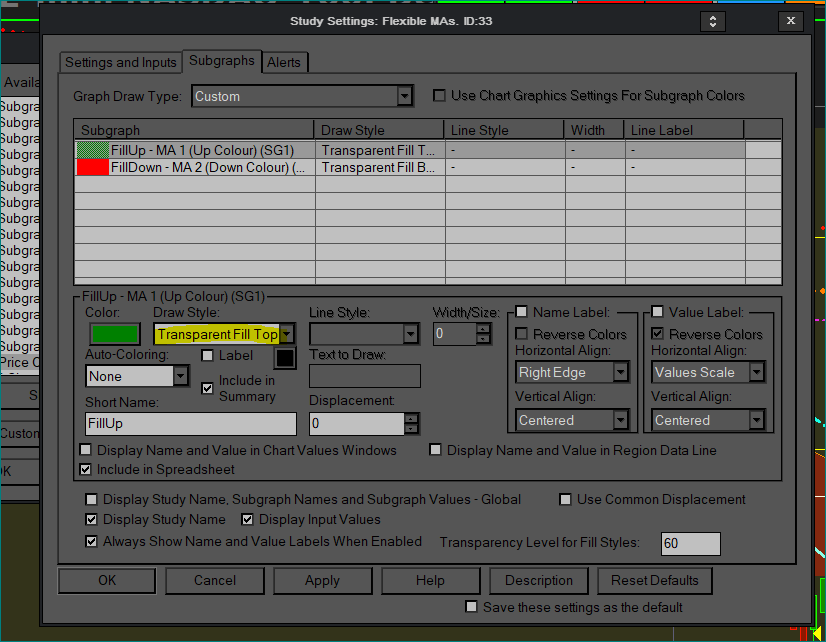Image resolution: width=826 pixels, height=642 pixels.
Task: Click the green subgraph Color swatch
Action: pyautogui.click(x=115, y=334)
